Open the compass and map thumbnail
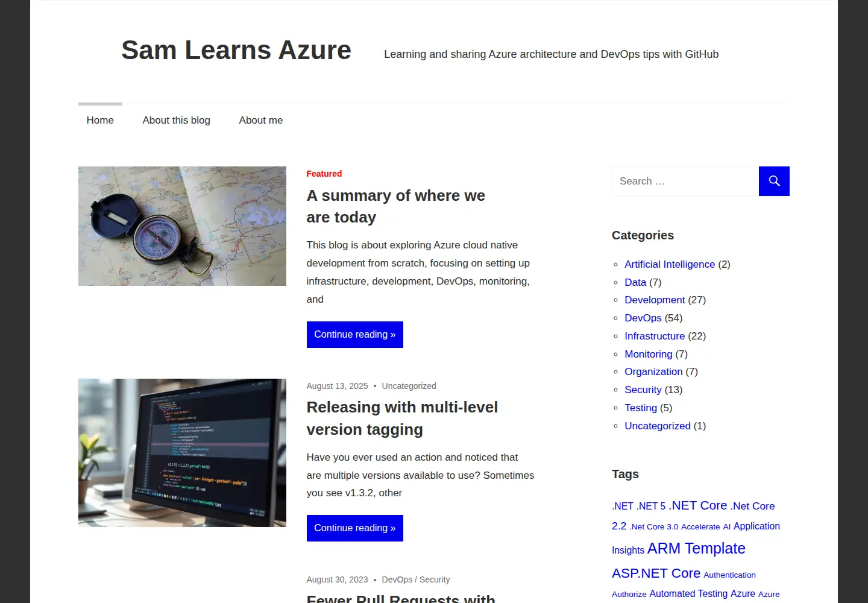The height and width of the screenshot is (603, 868). (x=182, y=226)
